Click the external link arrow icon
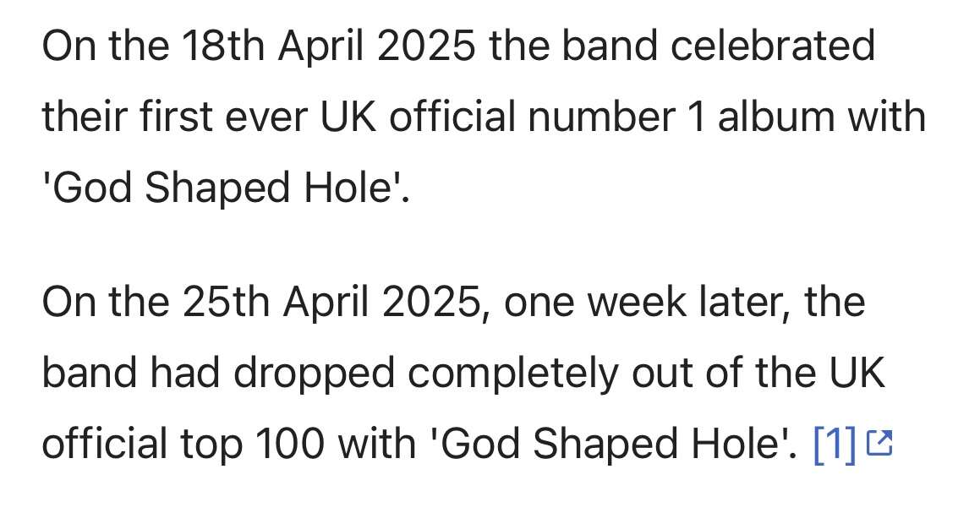Screen dimensions: 980x524 tap(880, 444)
